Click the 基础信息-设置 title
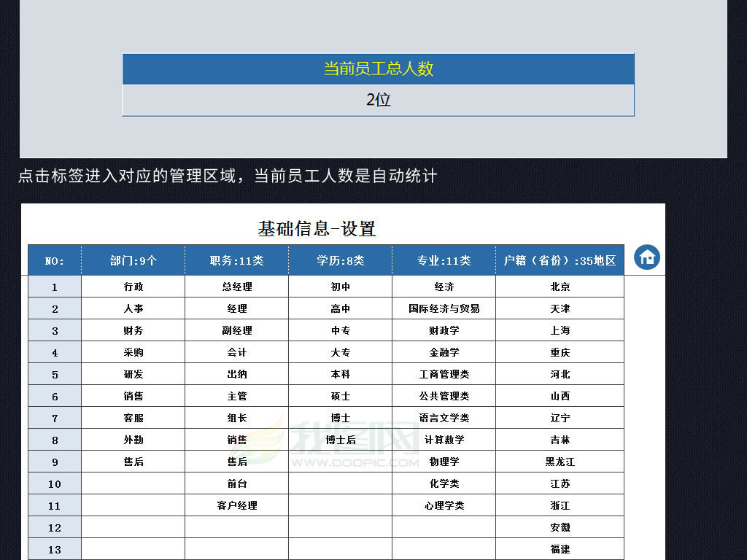This screenshot has width=747, height=560. point(317,228)
